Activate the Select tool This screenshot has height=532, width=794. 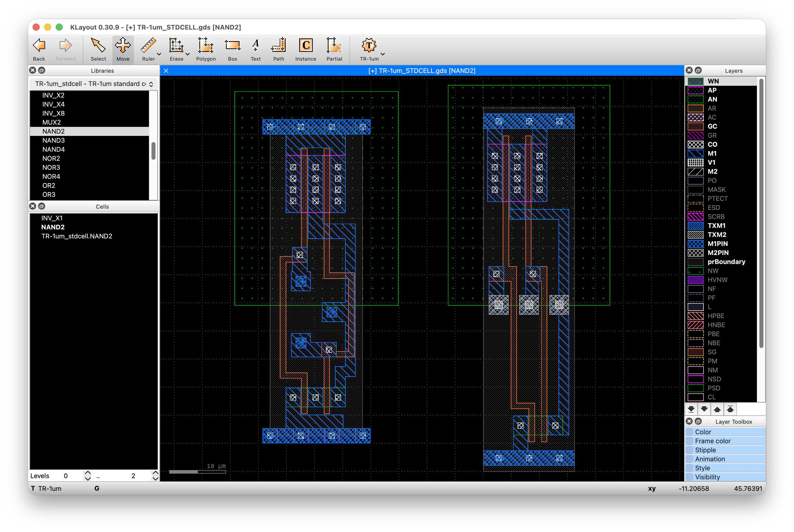[98, 50]
